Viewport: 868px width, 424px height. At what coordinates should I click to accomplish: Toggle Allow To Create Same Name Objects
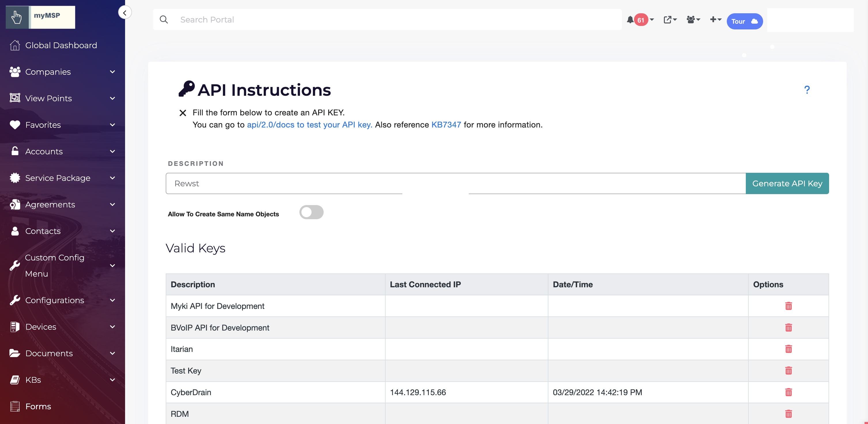tap(311, 213)
